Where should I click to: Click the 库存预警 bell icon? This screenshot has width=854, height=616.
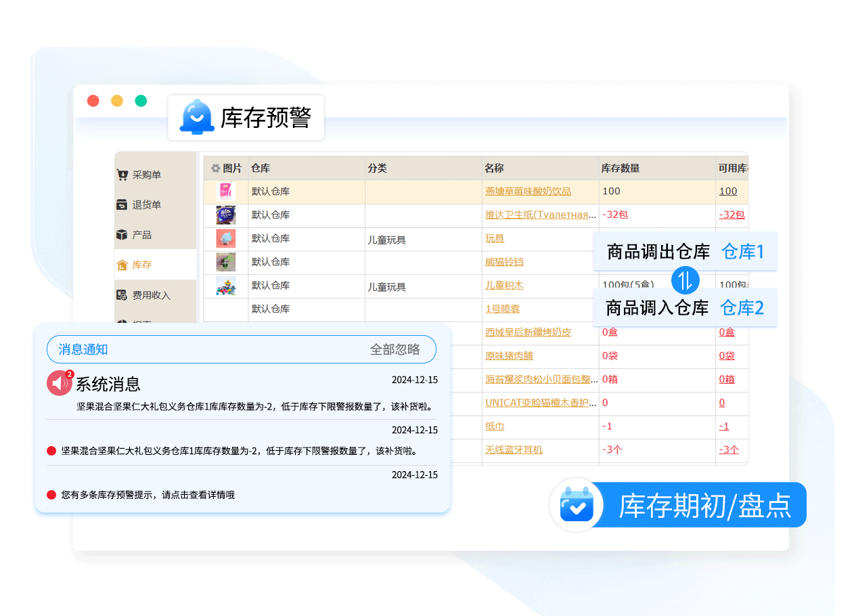[197, 116]
